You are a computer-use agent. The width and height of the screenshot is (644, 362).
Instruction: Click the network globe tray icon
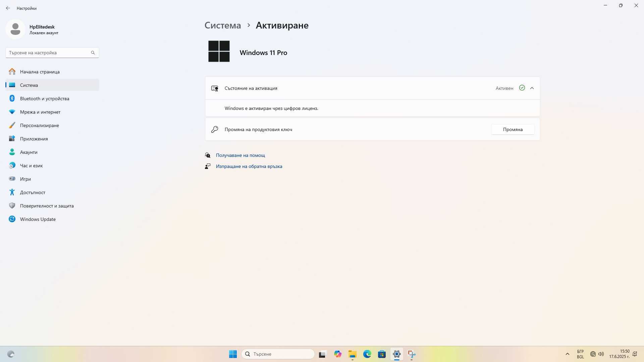(x=593, y=354)
